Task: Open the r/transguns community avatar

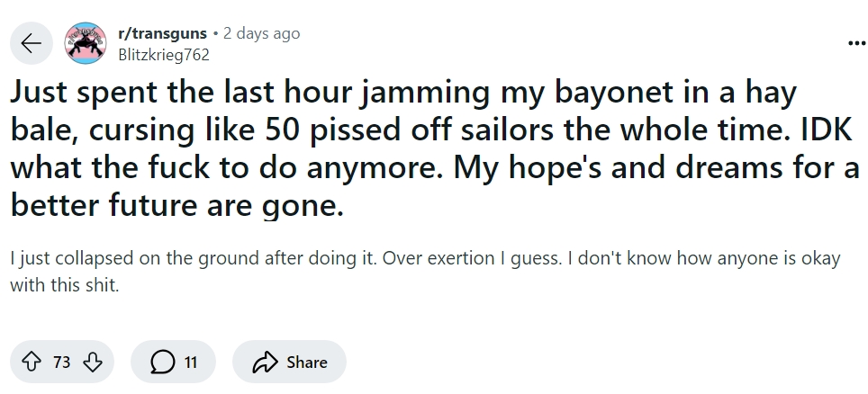Action: click(87, 43)
